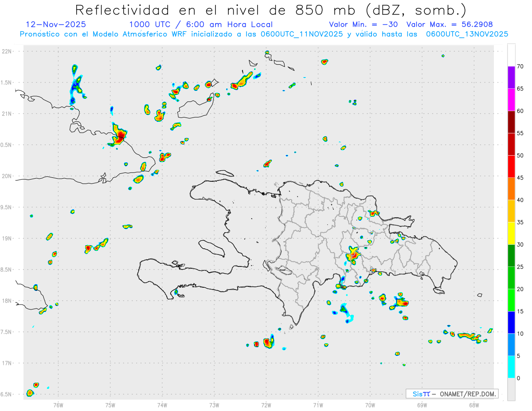The image size is (532, 411).
Task: Click the "71W" longitude label
Action: 318,405
